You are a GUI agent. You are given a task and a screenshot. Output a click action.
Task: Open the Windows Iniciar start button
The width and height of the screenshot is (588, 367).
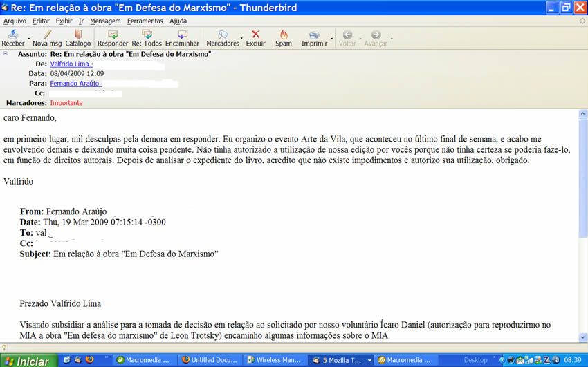(x=26, y=361)
